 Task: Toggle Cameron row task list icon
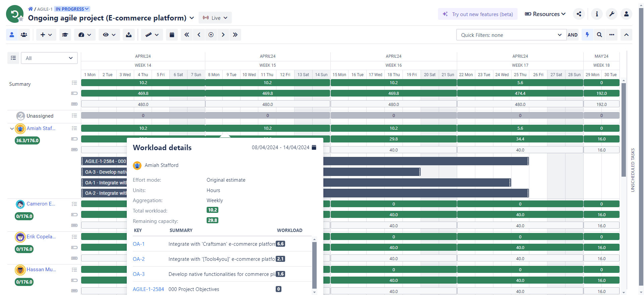(74, 204)
